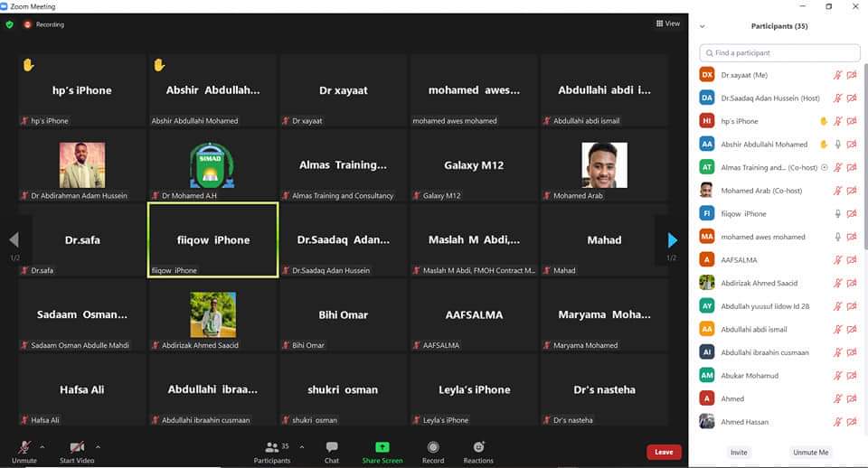Collapse the Participants panel chevron
868x468 pixels.
click(703, 26)
